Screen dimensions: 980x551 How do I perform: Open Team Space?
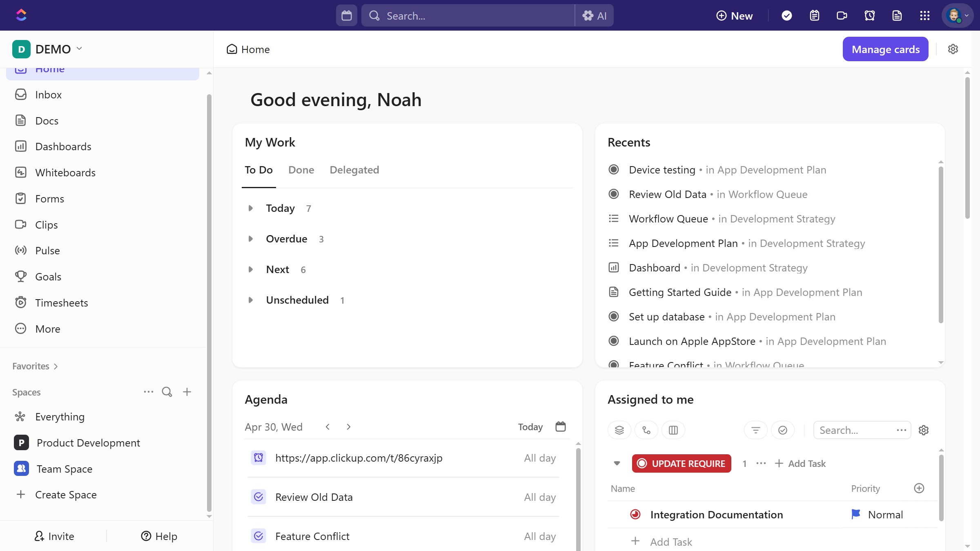tap(102, 469)
